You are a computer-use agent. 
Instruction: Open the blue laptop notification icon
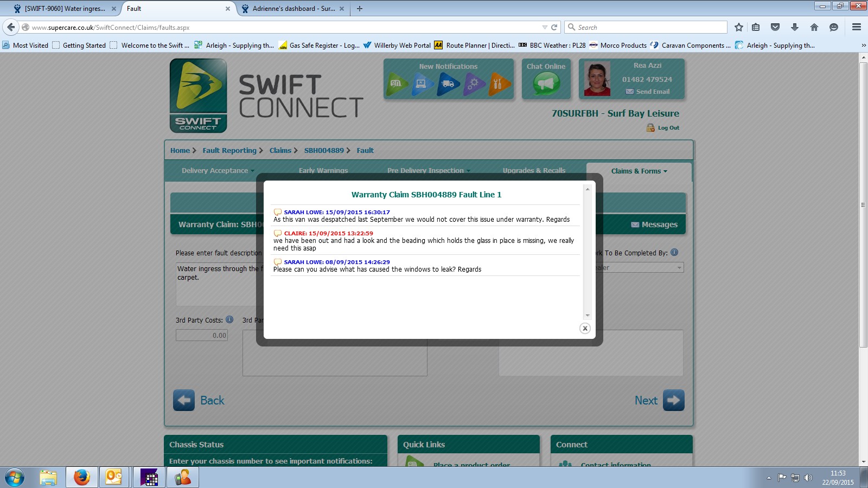tap(423, 84)
